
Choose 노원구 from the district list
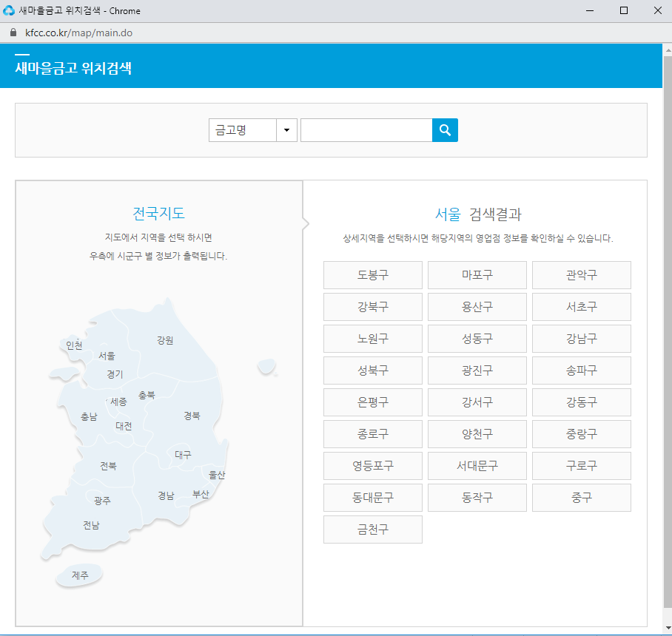click(x=373, y=339)
